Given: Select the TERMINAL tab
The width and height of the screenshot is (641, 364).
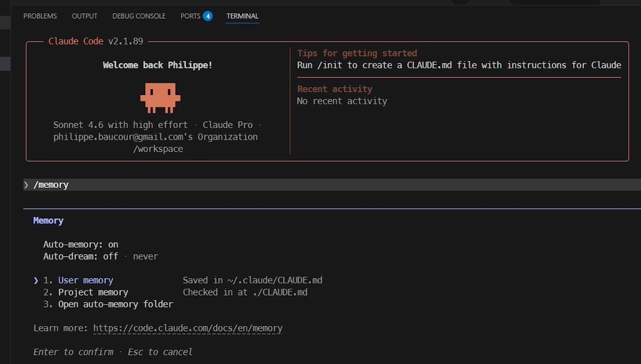Looking at the screenshot, I should point(242,16).
